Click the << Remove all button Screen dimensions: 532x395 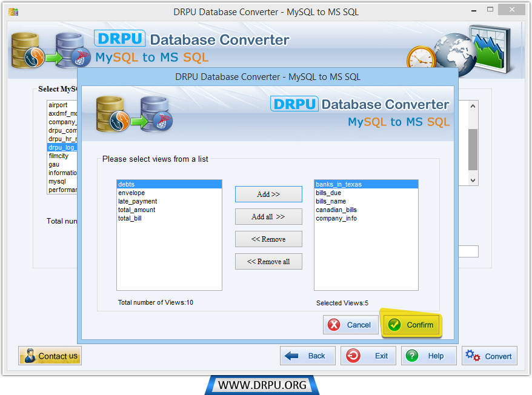[x=268, y=262]
